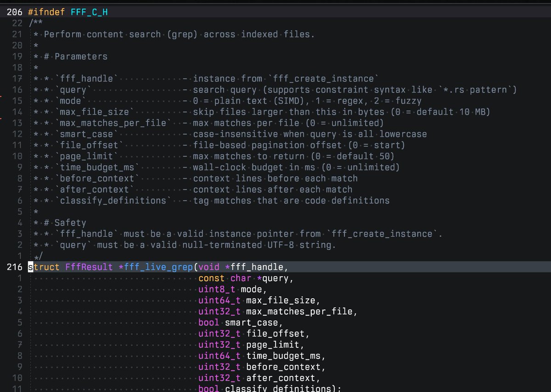This screenshot has width=551, height=392.
Task: Click the `mode` parameter description line
Action: tap(228, 101)
